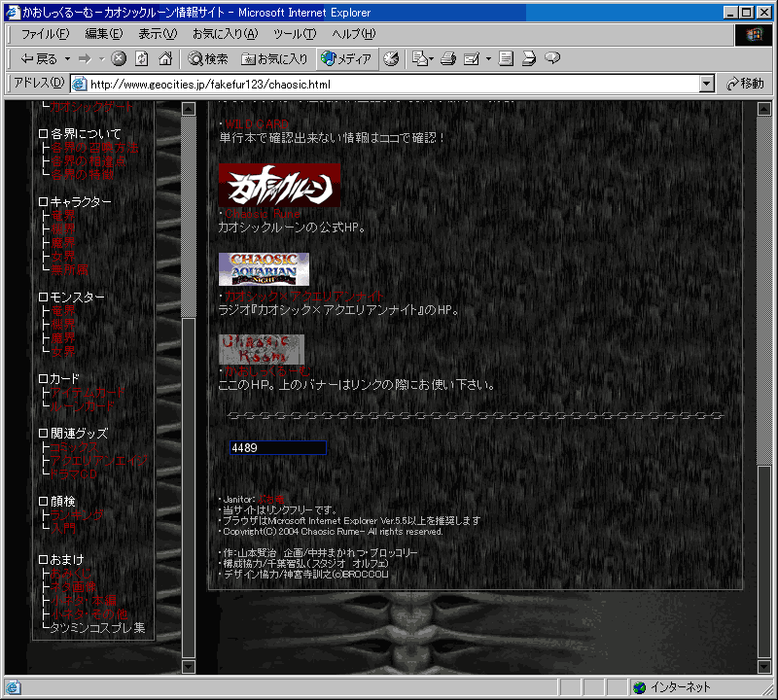Click the Go (移動) button
Image resolution: width=778 pixels, height=700 pixels.
(x=745, y=84)
